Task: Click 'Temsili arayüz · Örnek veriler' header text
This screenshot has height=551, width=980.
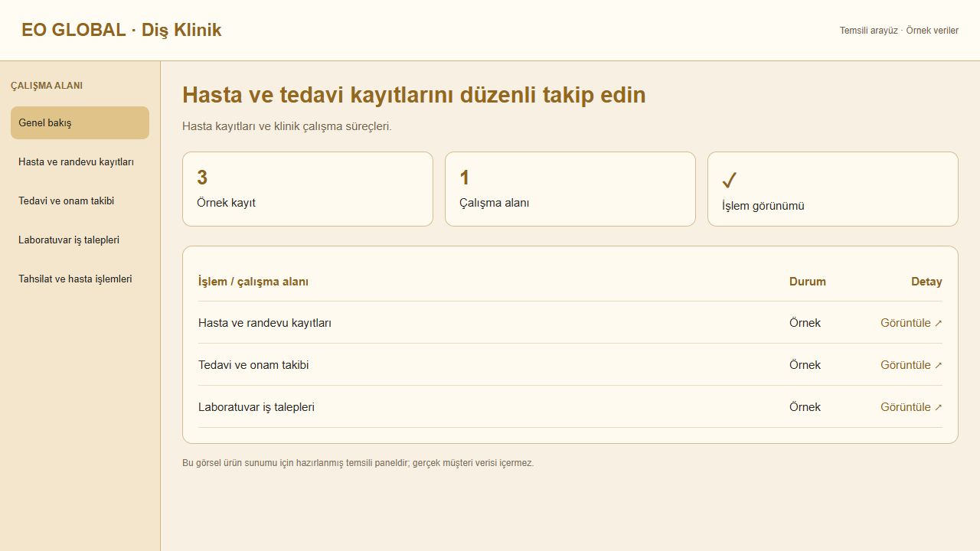Action: point(899,31)
